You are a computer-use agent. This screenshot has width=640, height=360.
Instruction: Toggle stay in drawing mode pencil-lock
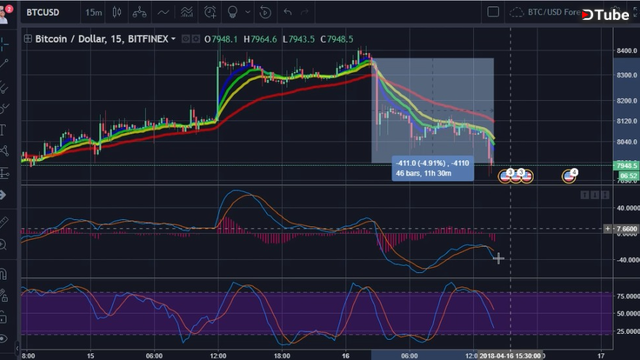pyautogui.click(x=4, y=296)
